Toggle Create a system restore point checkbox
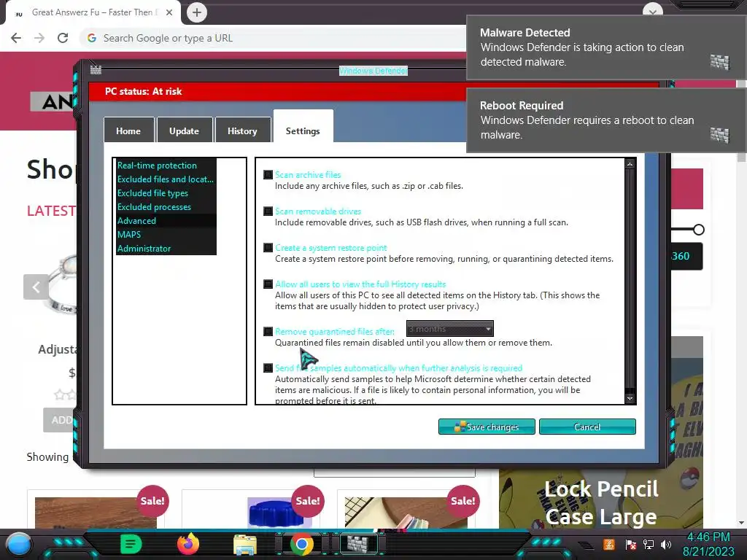Image resolution: width=747 pixels, height=560 pixels. (268, 248)
